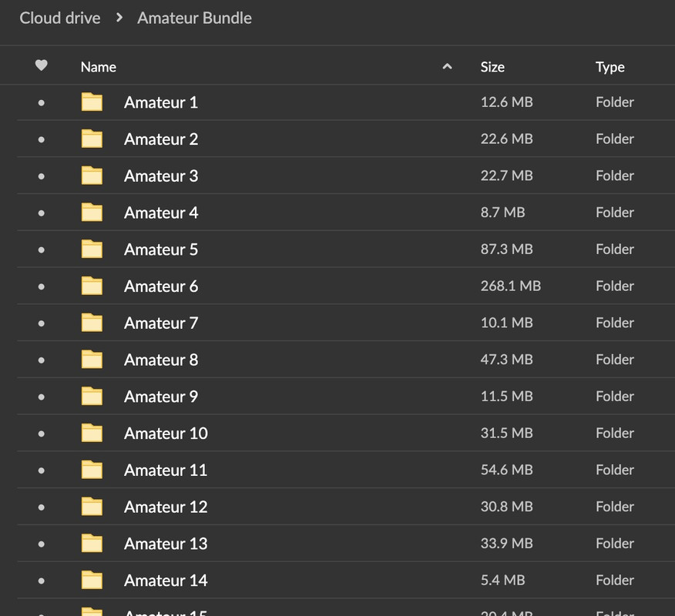Click the 268.1 MB size value
This screenshot has height=616, width=675.
[511, 286]
